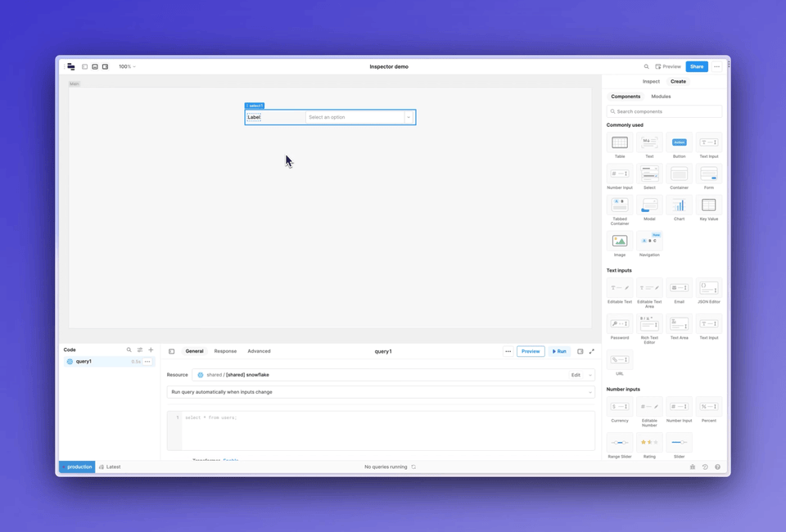Image resolution: width=786 pixels, height=532 pixels.
Task: Select the Key Value component icon
Action: tap(708, 205)
